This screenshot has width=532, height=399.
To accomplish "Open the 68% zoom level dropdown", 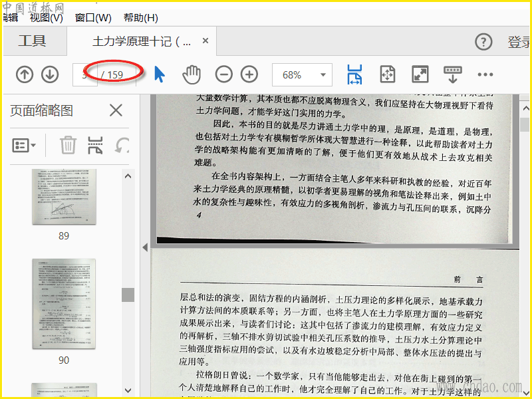I will [302, 74].
